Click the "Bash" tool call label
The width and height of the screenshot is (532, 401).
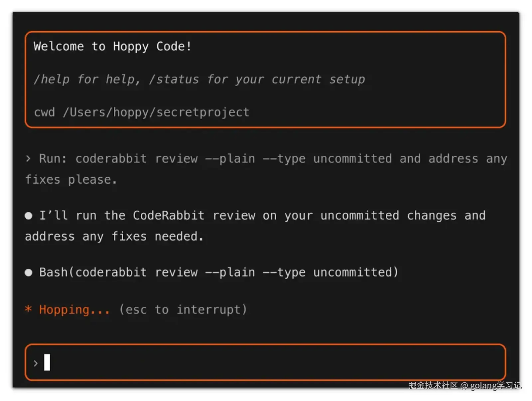tap(53, 273)
